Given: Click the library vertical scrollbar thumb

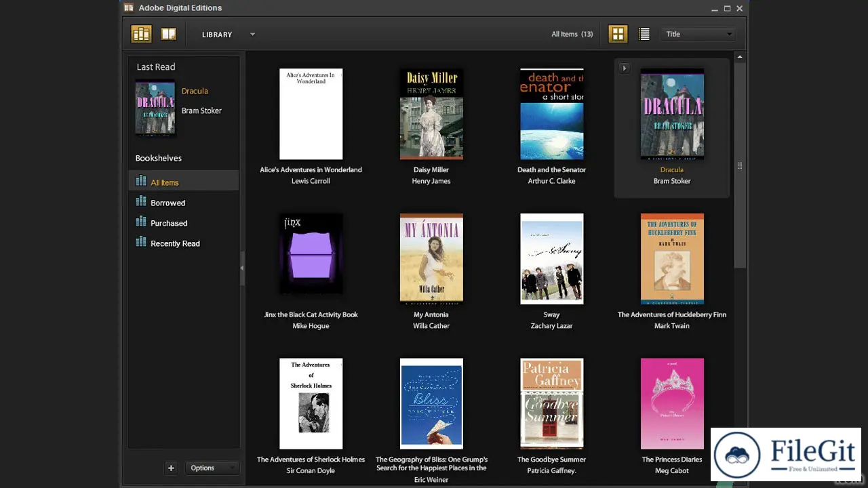Looking at the screenshot, I should [740, 166].
